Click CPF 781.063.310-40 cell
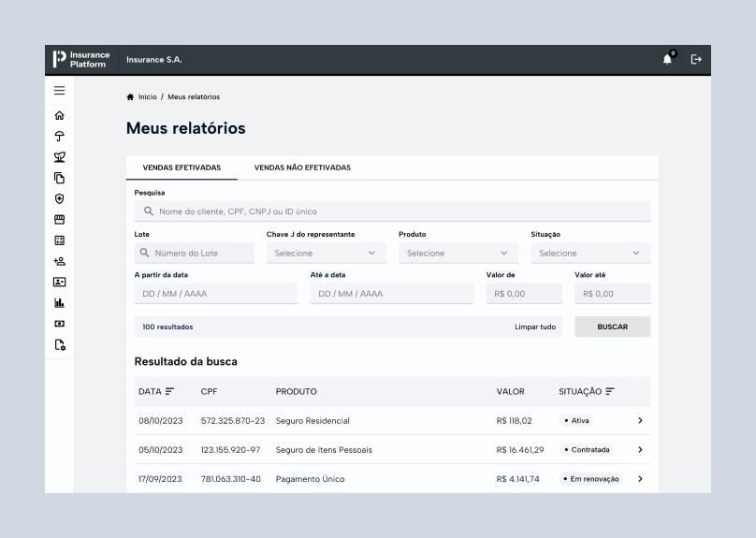Image resolution: width=756 pixels, height=538 pixels. click(231, 479)
